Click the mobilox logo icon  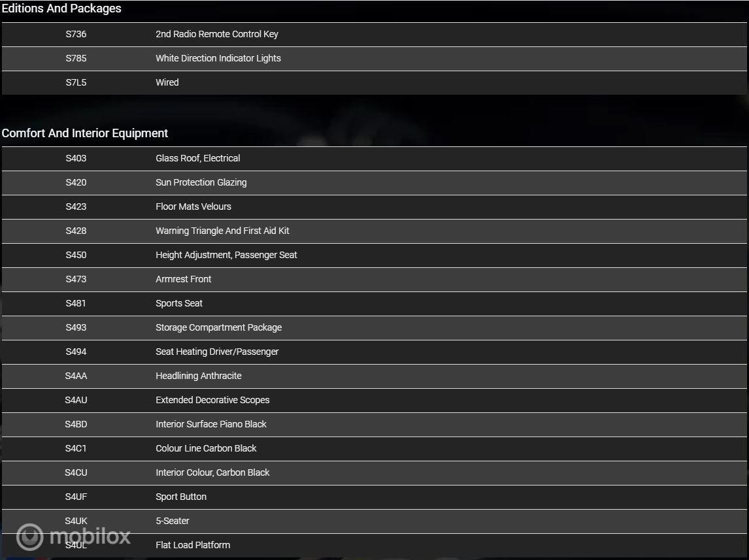coord(29,536)
